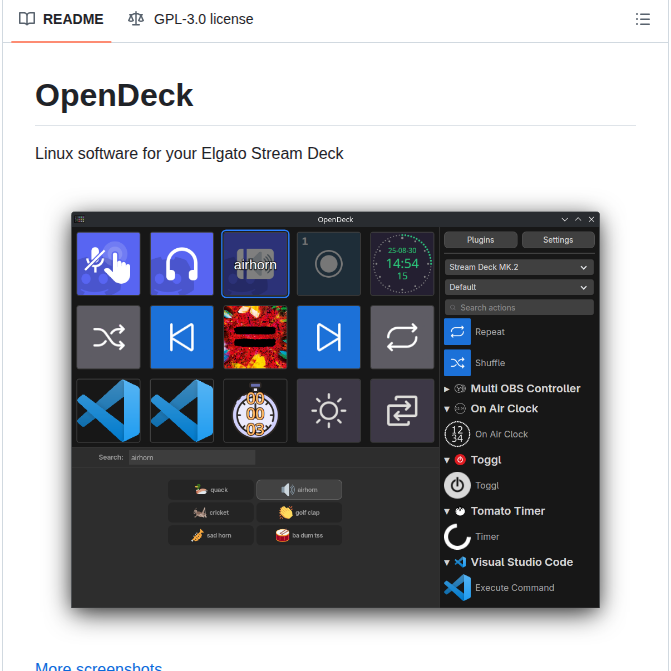This screenshot has width=671, height=671.
Task: Select the Toggl power action icon
Action: click(x=457, y=485)
